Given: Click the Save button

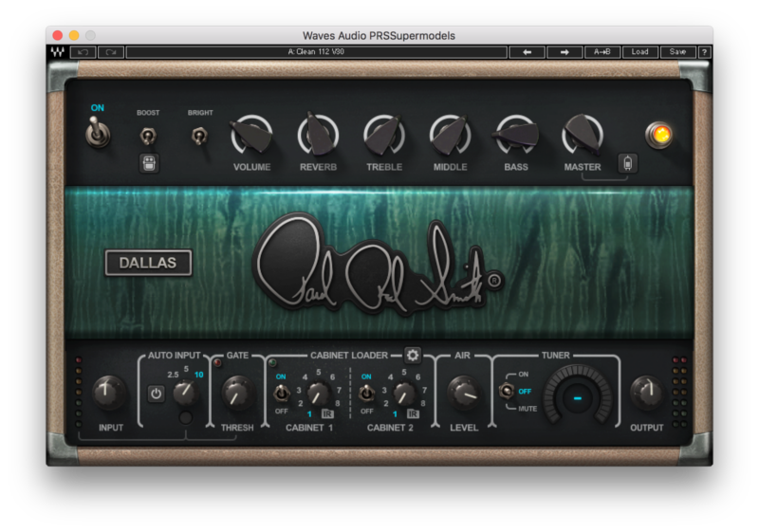Looking at the screenshot, I should 677,52.
